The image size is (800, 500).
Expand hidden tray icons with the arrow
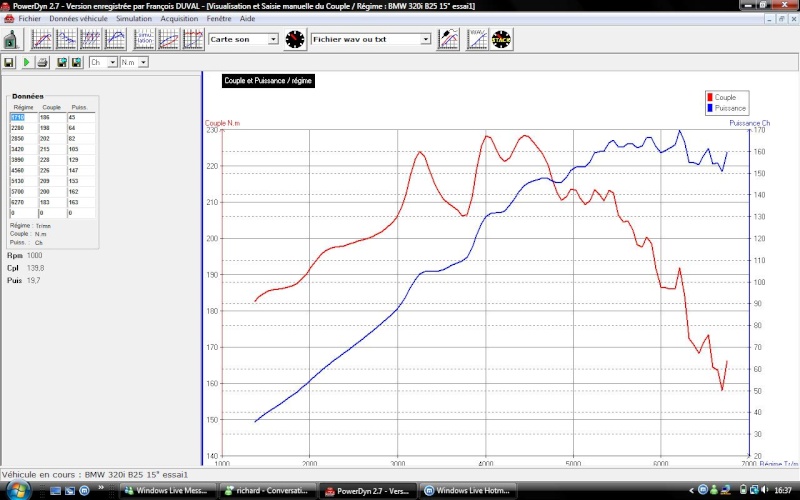pos(692,490)
